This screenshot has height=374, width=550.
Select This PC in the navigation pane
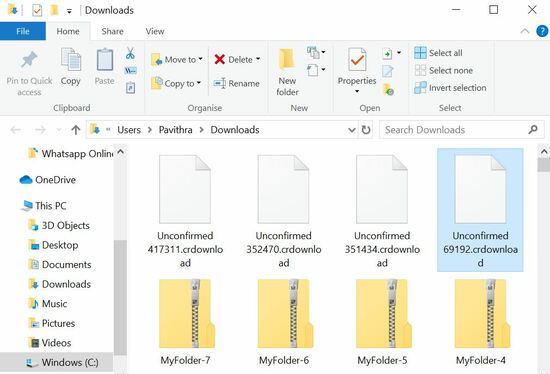44,206
